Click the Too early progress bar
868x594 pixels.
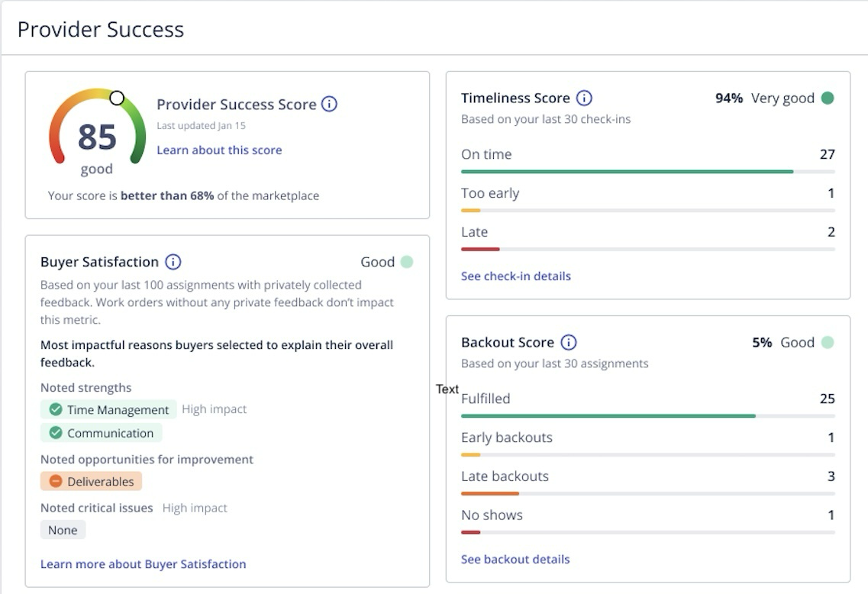click(647, 211)
